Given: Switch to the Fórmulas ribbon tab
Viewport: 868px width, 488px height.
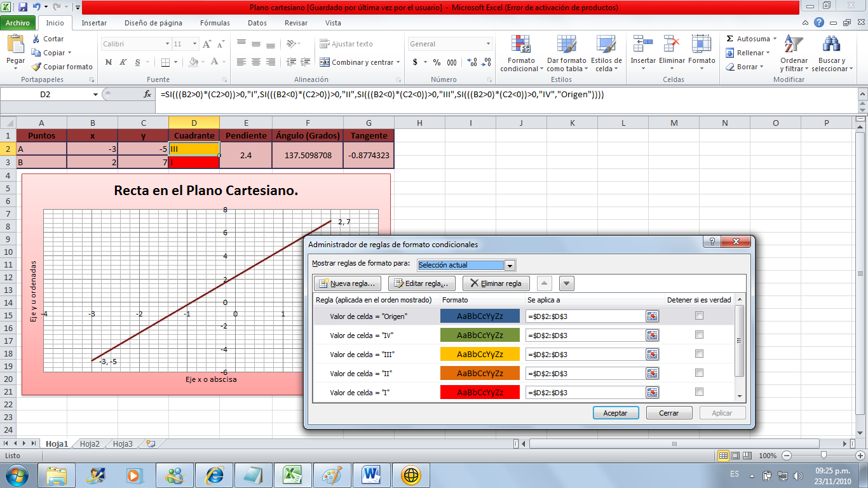Looking at the screenshot, I should pos(214,22).
